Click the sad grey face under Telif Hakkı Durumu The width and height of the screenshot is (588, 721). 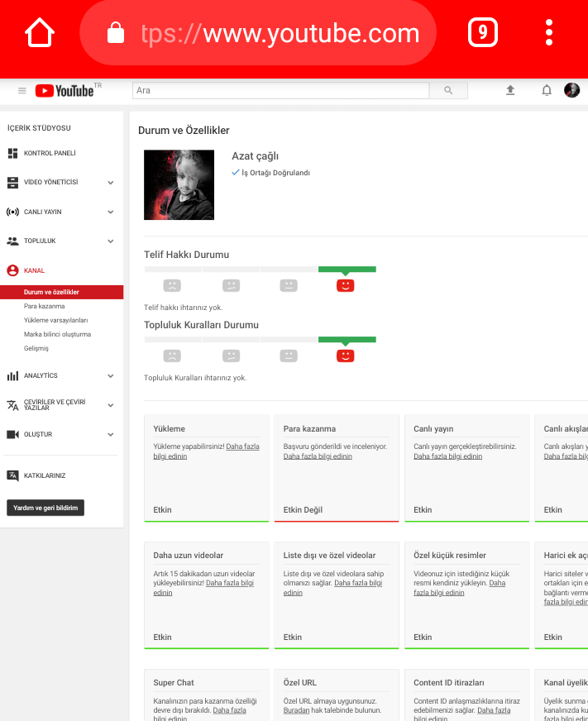(x=172, y=285)
